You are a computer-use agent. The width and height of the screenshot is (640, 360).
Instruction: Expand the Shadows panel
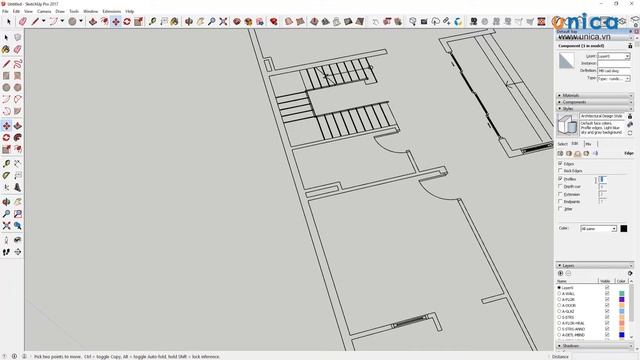tap(595, 346)
